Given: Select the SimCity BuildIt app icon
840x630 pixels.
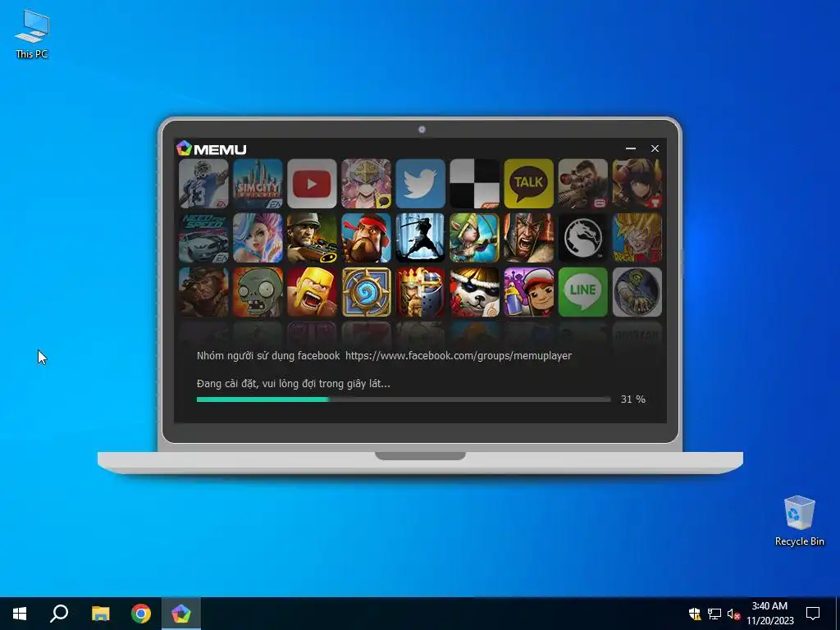Looking at the screenshot, I should tap(258, 183).
